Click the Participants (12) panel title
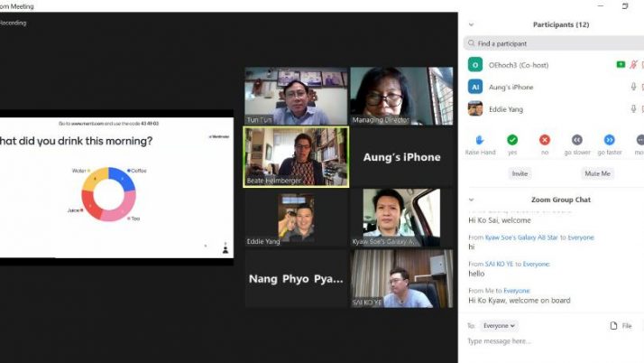Image resolution: width=644 pixels, height=363 pixels. click(561, 24)
